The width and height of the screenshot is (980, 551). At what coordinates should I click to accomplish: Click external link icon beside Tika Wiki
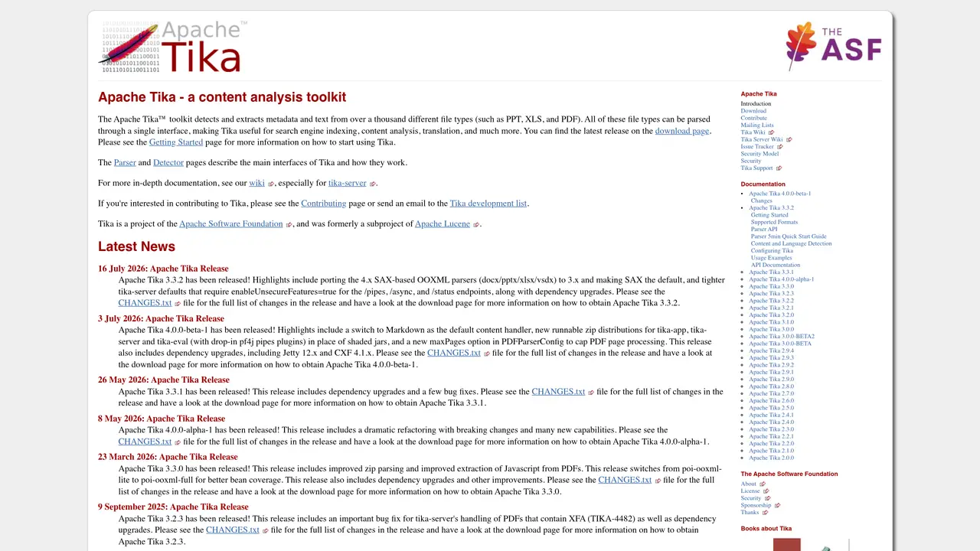(x=771, y=132)
